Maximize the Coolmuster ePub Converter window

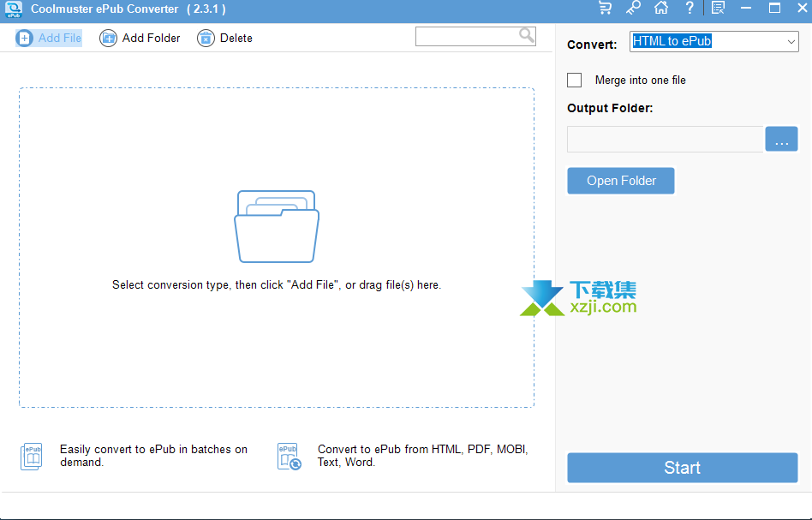774,9
